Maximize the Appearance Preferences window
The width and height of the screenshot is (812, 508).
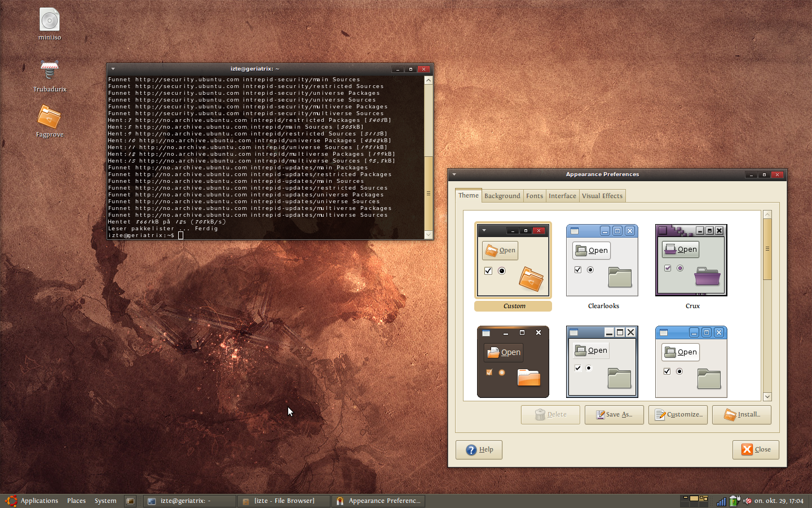(764, 174)
